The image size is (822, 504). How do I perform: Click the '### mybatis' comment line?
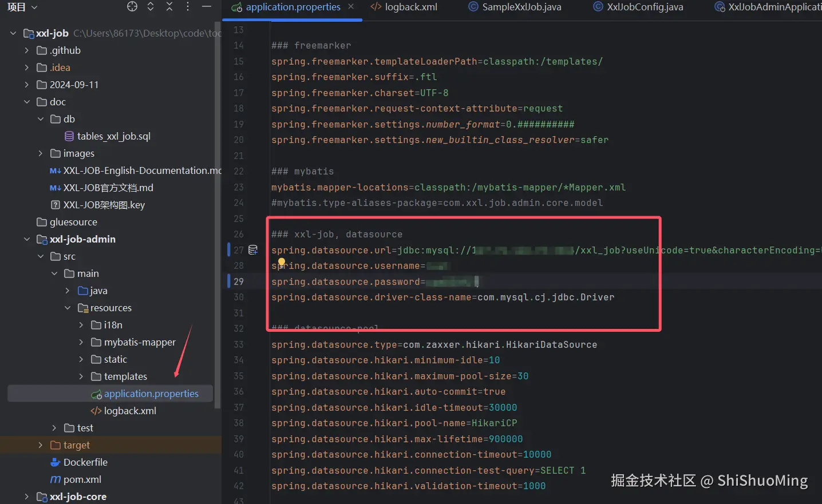tap(303, 171)
